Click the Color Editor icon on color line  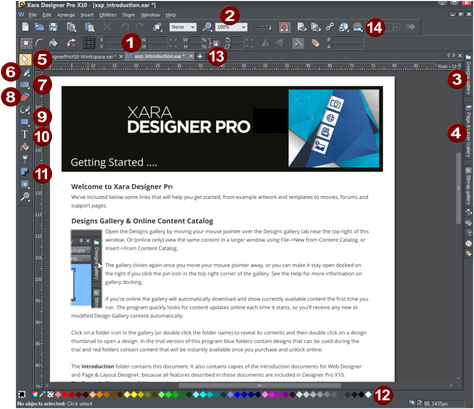point(35,395)
